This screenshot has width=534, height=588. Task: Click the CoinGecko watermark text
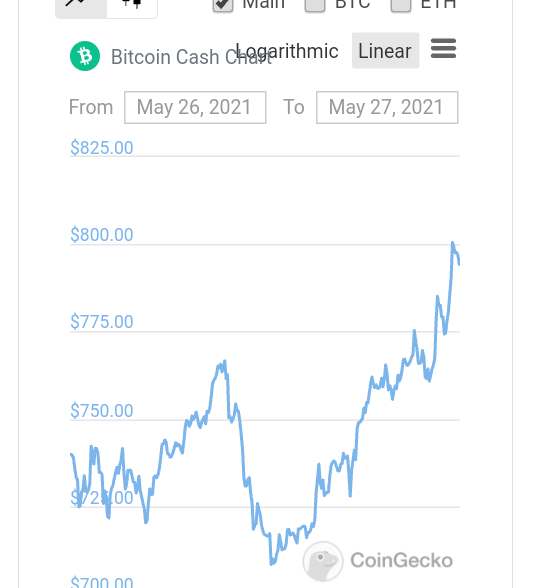click(x=401, y=560)
